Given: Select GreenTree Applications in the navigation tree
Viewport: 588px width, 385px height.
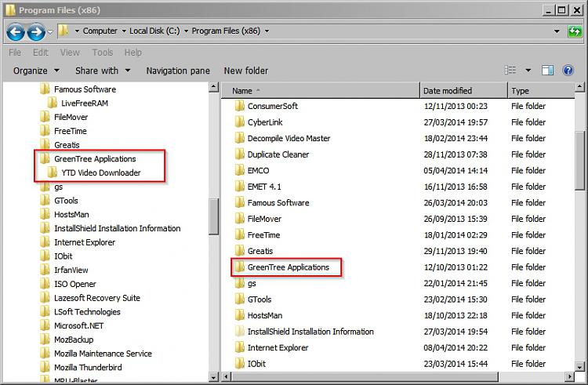Looking at the screenshot, I should pyautogui.click(x=95, y=159).
